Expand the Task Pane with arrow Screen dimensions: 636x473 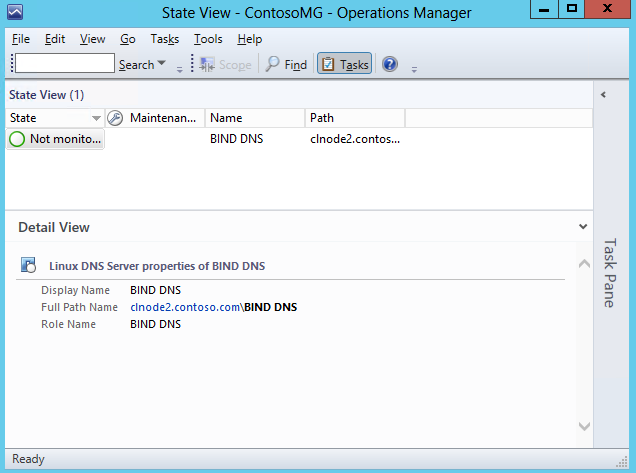[604, 95]
